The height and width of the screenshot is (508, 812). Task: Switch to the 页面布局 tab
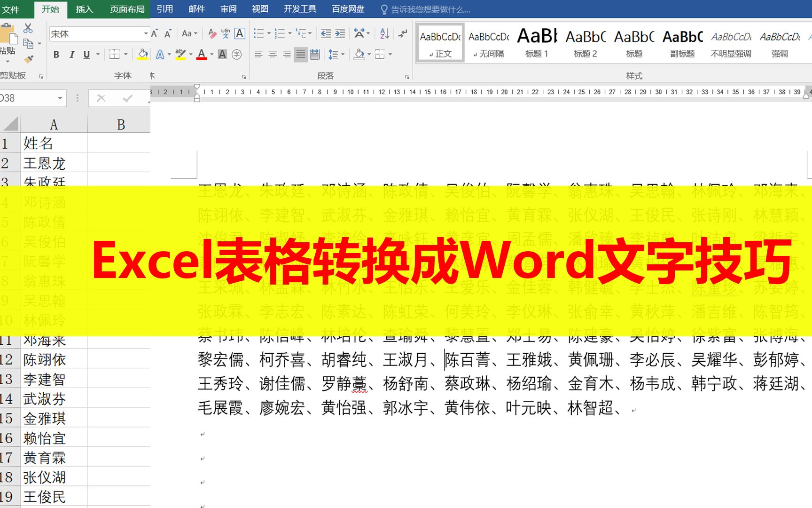coord(127,9)
